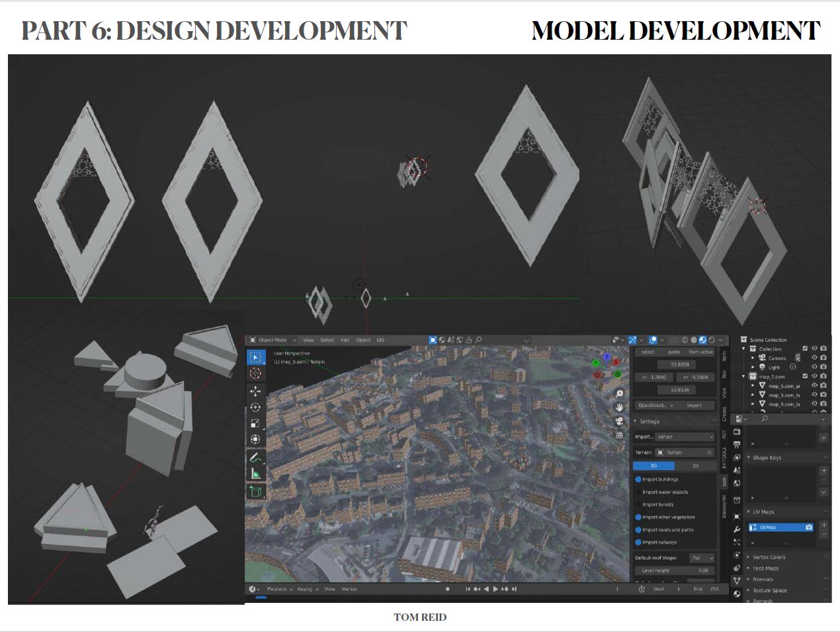Click the import button
This screenshot has height=632, width=840.
[694, 405]
